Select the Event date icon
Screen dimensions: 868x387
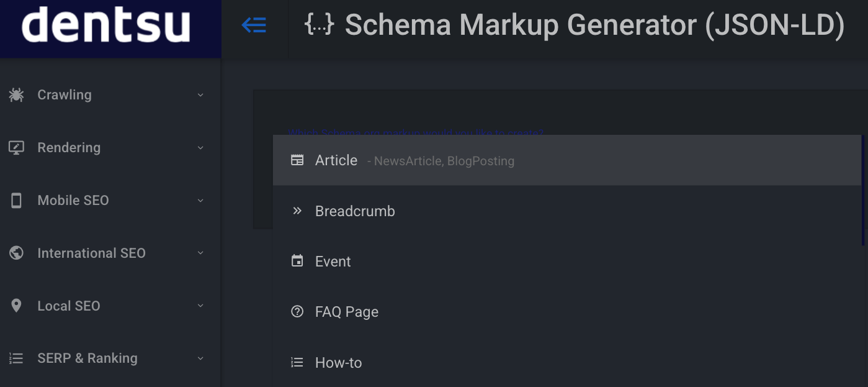pos(297,261)
